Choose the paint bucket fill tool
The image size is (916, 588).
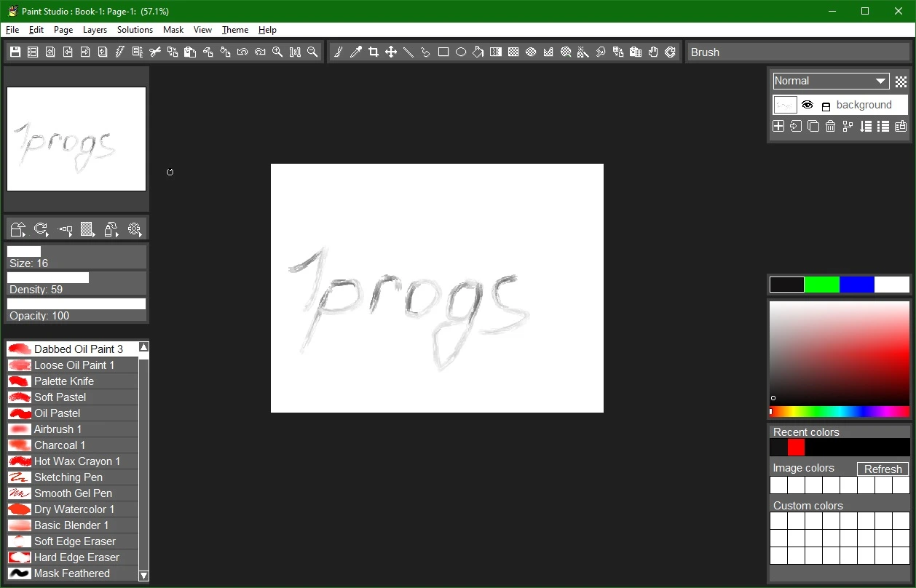tap(478, 52)
